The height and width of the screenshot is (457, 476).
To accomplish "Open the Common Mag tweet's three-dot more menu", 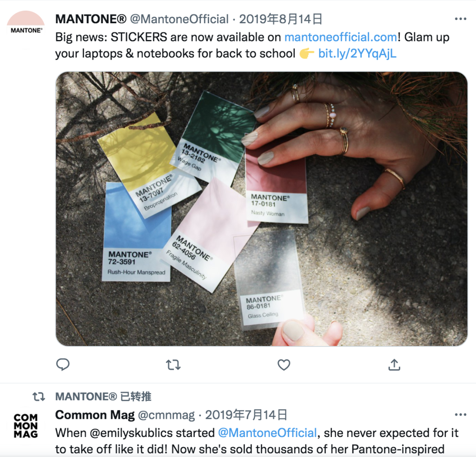I will (x=461, y=415).
